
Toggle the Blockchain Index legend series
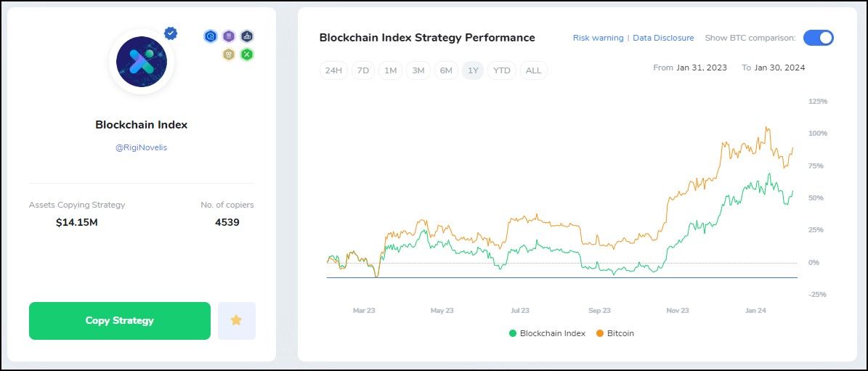[547, 333]
